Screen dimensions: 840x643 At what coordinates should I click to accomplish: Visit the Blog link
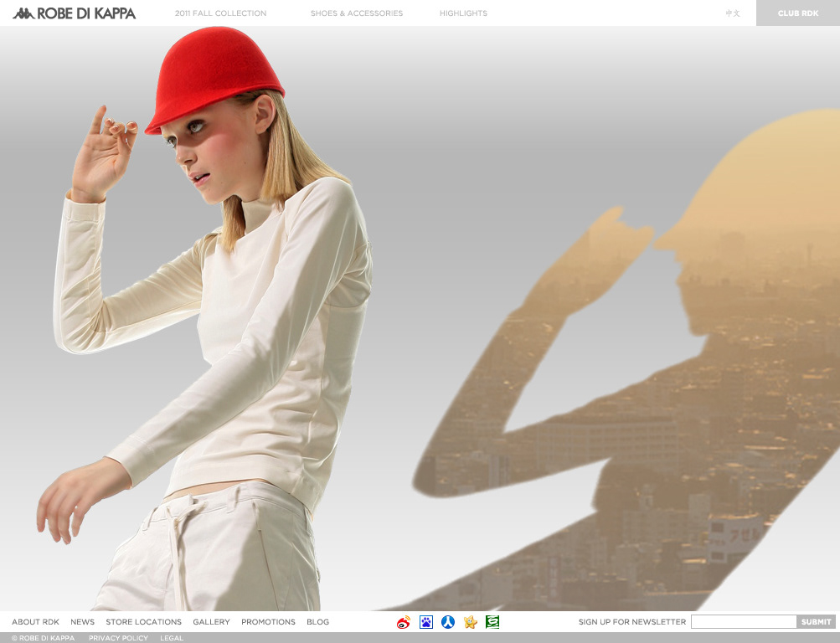tap(317, 622)
